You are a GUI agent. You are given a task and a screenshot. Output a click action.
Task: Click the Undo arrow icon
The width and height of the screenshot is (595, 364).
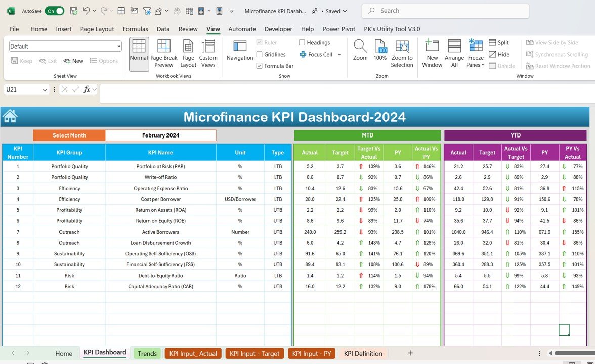(87, 11)
